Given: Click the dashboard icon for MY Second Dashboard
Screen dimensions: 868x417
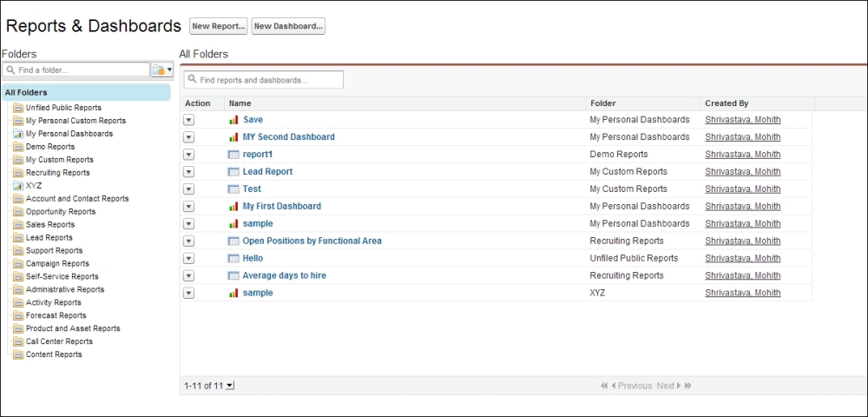Looking at the screenshot, I should click(x=233, y=137).
